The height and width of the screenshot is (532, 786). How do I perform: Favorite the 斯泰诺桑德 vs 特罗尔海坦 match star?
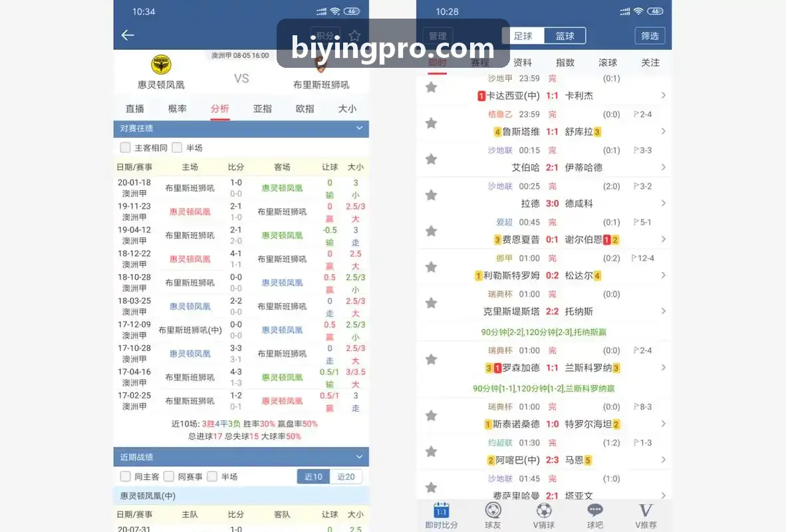point(431,415)
